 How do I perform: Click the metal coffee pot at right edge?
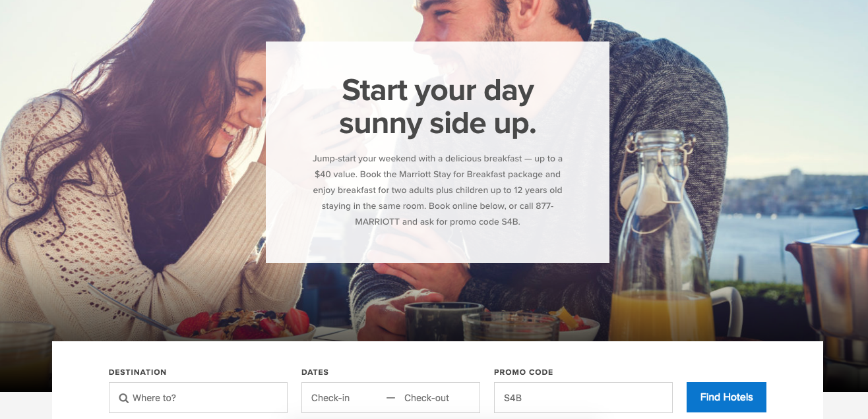828,283
